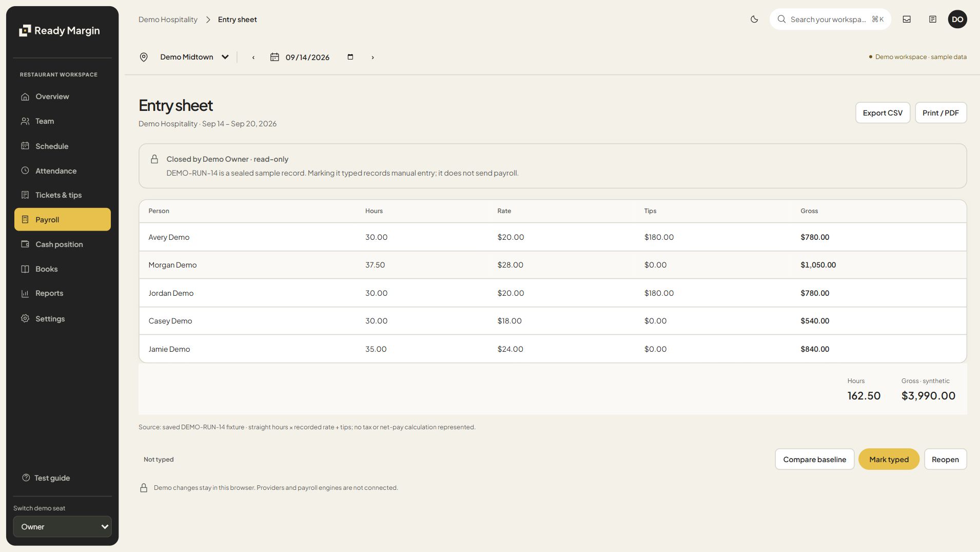Click the Mark typed button
The height and width of the screenshot is (552, 980).
pos(889,460)
